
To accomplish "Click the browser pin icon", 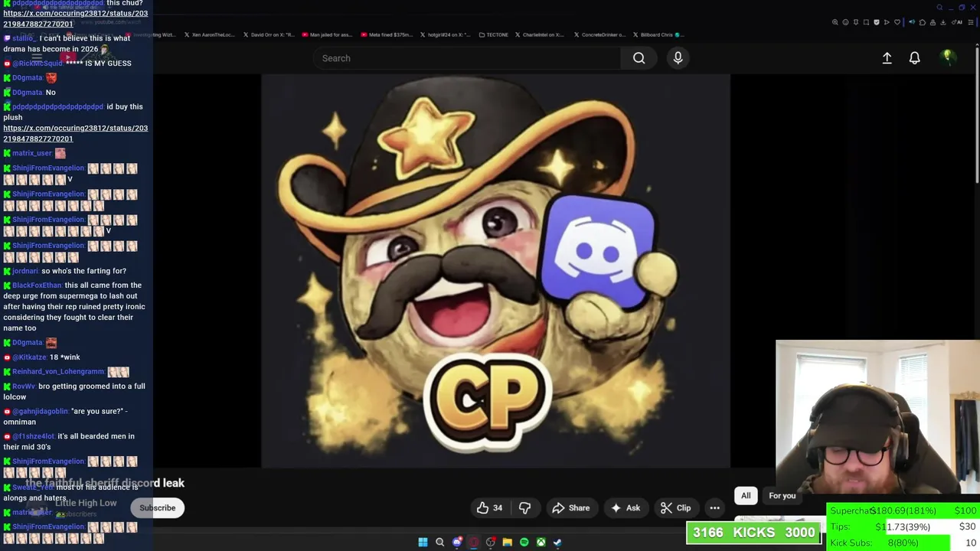I will [x=856, y=22].
